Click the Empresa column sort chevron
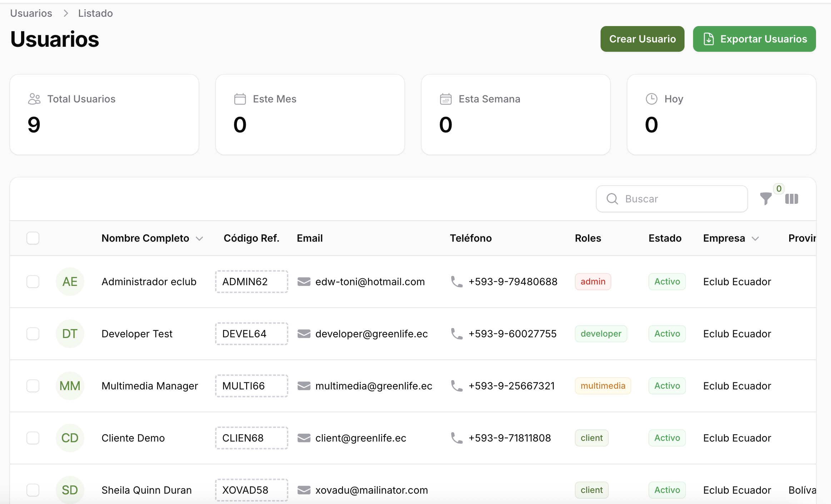Screen dimensions: 831x504 (755, 238)
